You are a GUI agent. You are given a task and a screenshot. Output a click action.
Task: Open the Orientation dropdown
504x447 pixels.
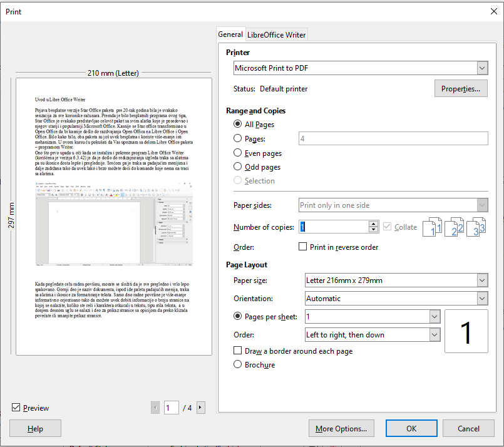tap(481, 299)
